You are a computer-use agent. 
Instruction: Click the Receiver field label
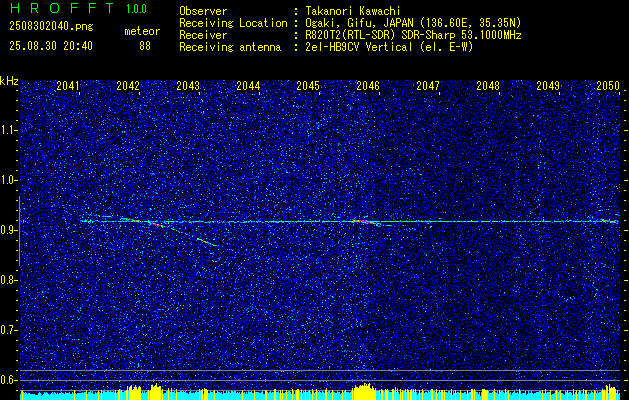pos(203,35)
